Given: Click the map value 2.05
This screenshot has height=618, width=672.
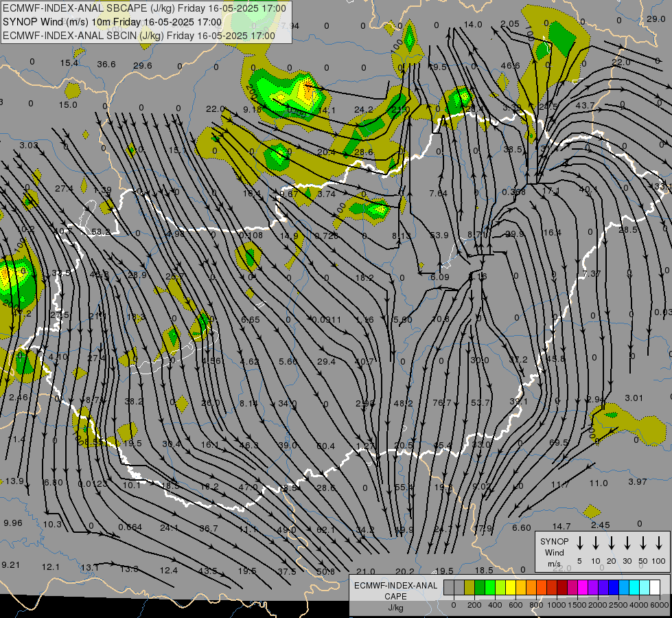Looking at the screenshot, I should (x=510, y=24).
